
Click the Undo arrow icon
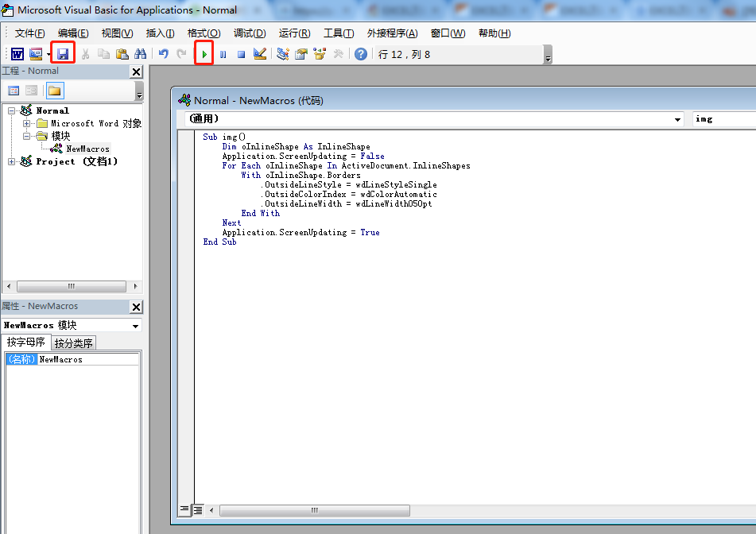(x=163, y=54)
